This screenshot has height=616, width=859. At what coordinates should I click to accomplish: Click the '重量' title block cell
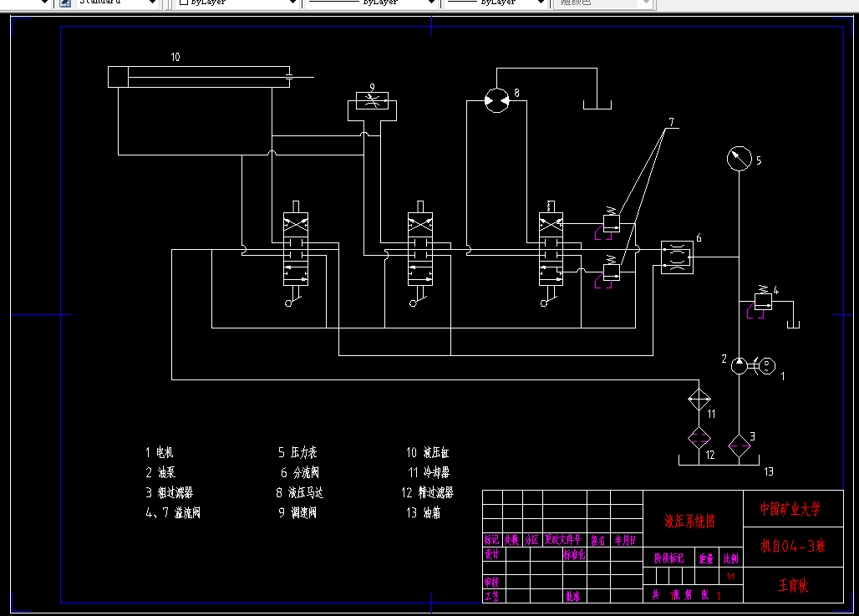point(706,559)
